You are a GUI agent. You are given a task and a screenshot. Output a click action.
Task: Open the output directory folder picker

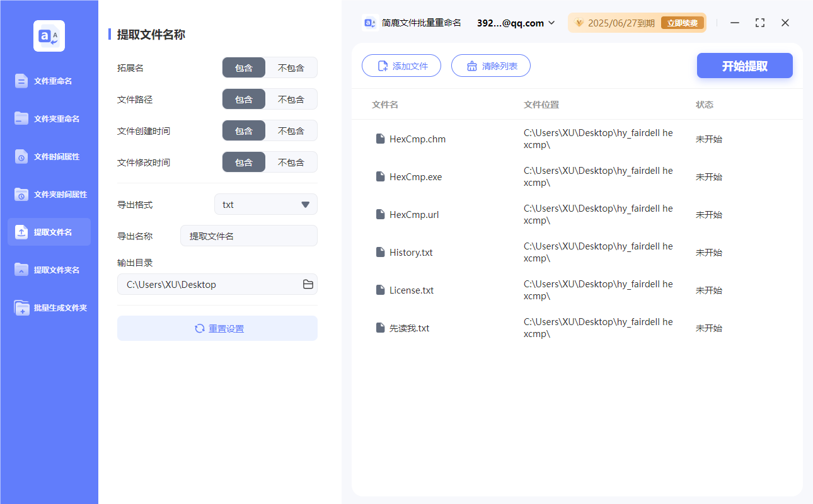308,284
